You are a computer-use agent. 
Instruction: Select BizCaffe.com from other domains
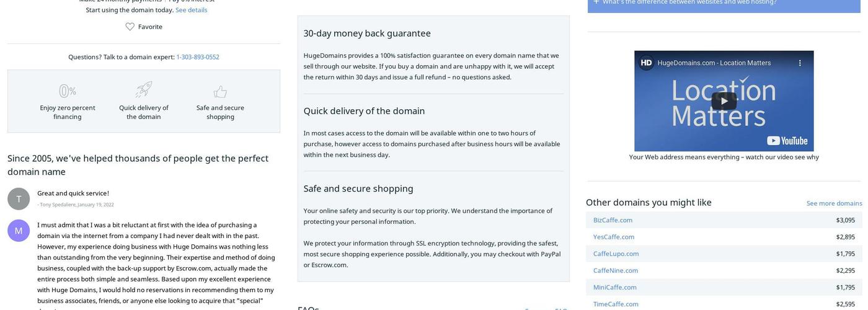click(613, 220)
